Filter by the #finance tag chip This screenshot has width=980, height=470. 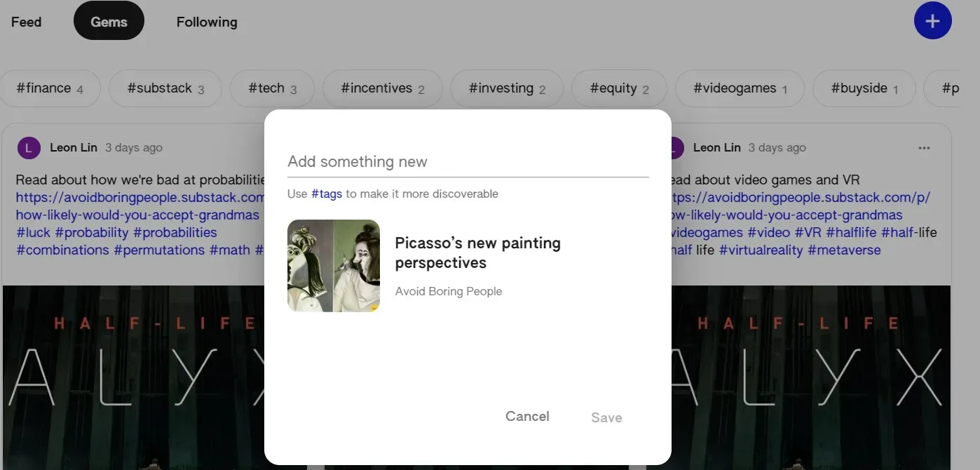click(50, 88)
